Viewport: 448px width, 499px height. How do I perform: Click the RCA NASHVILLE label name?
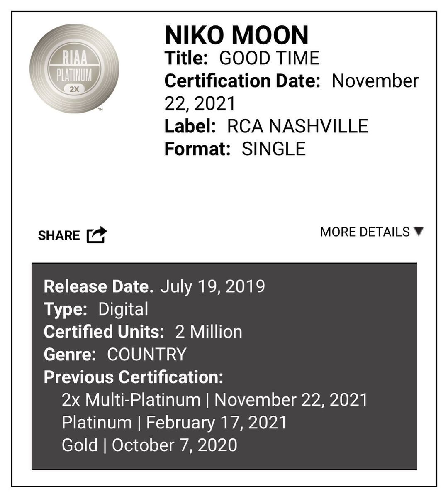coord(297,126)
